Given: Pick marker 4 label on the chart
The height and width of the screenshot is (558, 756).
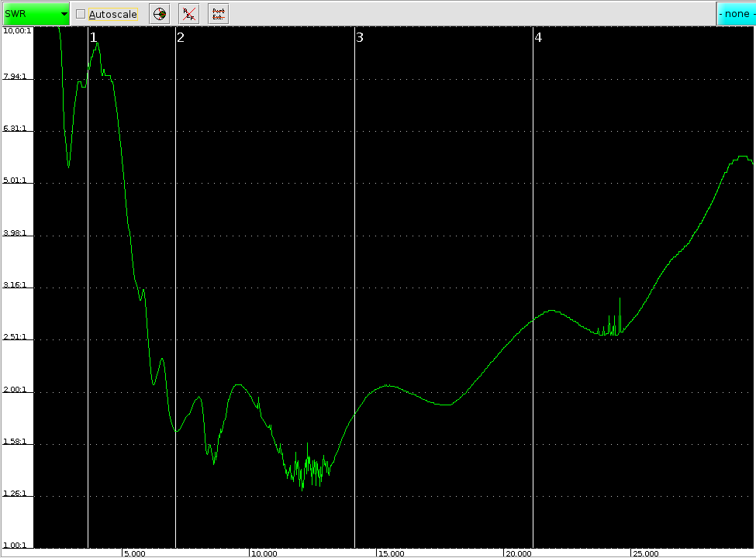Looking at the screenshot, I should pos(538,37).
